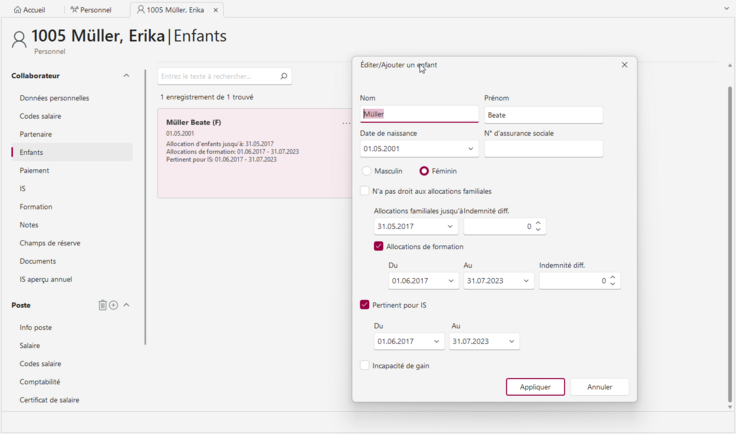This screenshot has width=736, height=434.
Task: Close the Éditer/Ajouter un enfant dialog
Action: click(624, 65)
